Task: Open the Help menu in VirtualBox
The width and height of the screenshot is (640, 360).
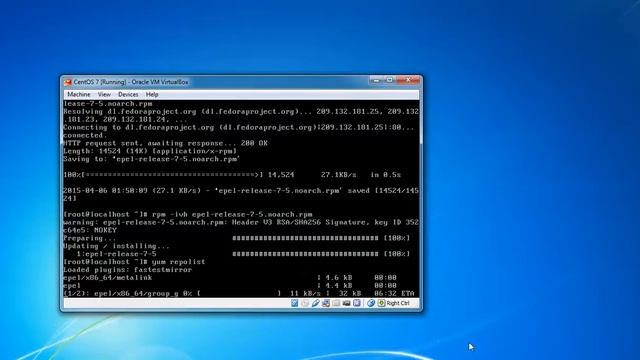Action: pos(152,94)
